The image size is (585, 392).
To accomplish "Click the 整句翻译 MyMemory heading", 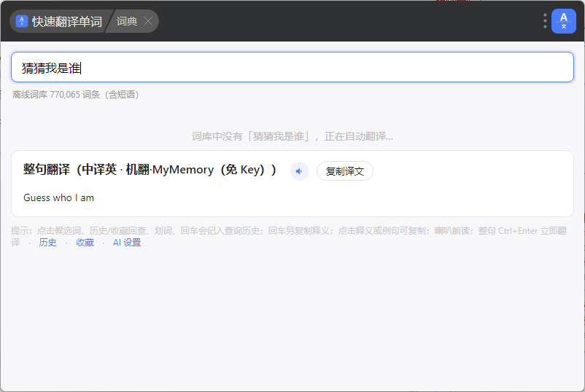I will [x=150, y=170].
